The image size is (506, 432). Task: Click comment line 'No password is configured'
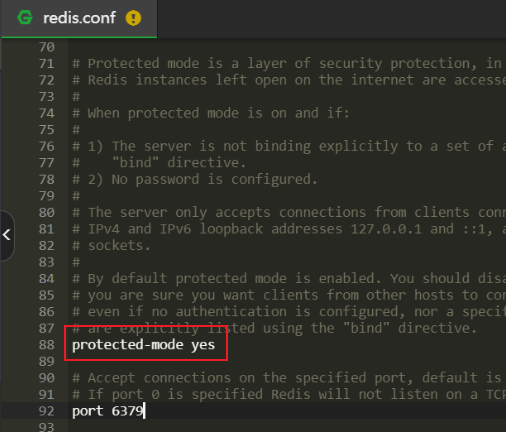pos(195,180)
